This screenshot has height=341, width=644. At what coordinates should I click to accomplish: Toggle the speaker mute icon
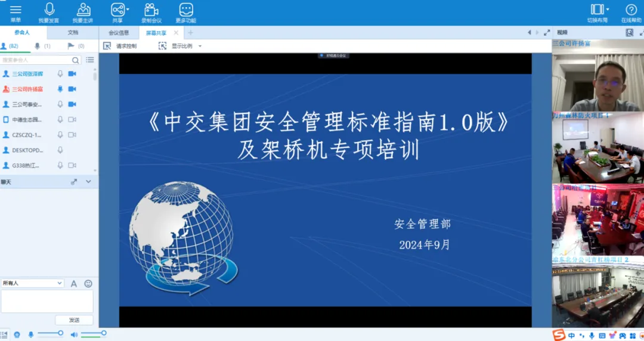point(74,334)
